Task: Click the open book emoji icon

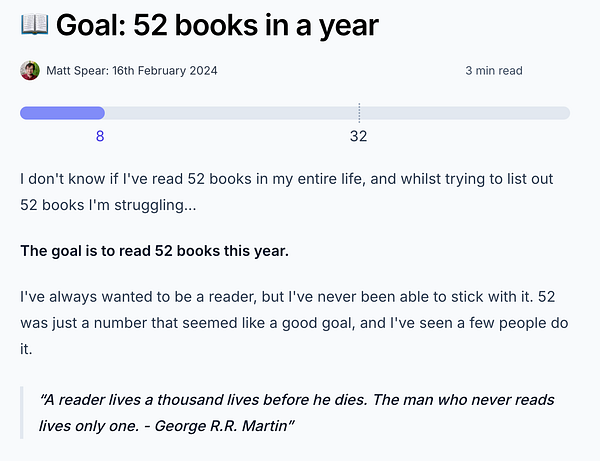Action: (x=34, y=24)
